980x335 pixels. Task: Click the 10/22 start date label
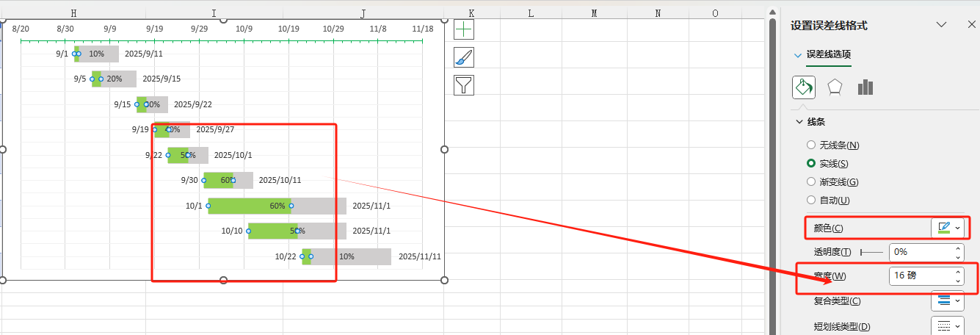(286, 256)
